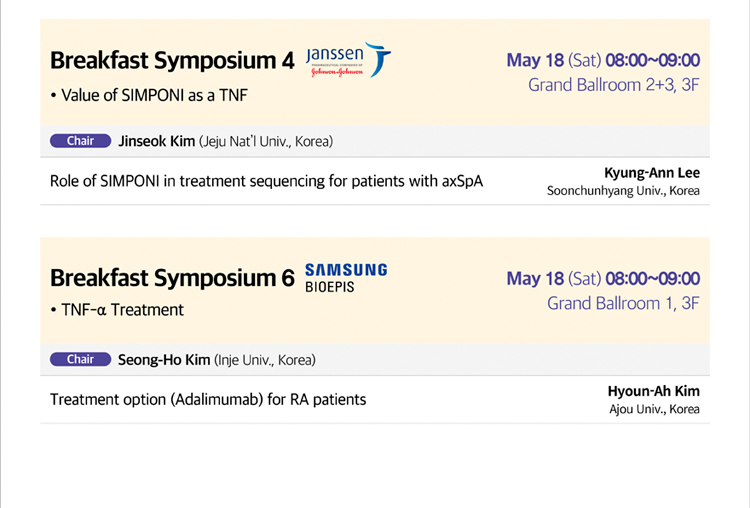Click chair name Jinseok Kim

coord(157,141)
